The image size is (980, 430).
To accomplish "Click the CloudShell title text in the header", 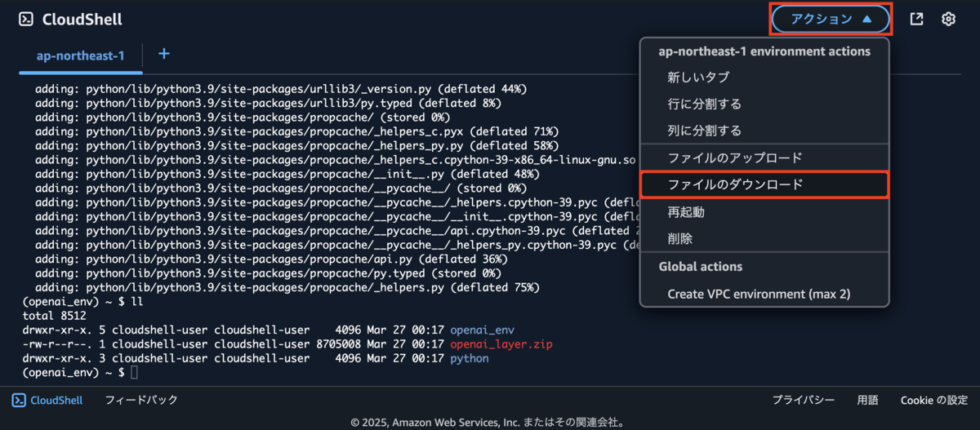I will tap(82, 19).
